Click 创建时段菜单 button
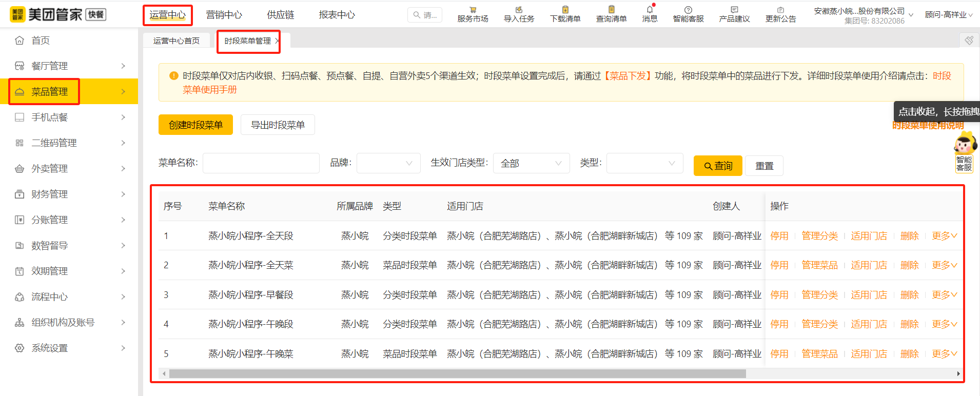The image size is (980, 396). [195, 125]
